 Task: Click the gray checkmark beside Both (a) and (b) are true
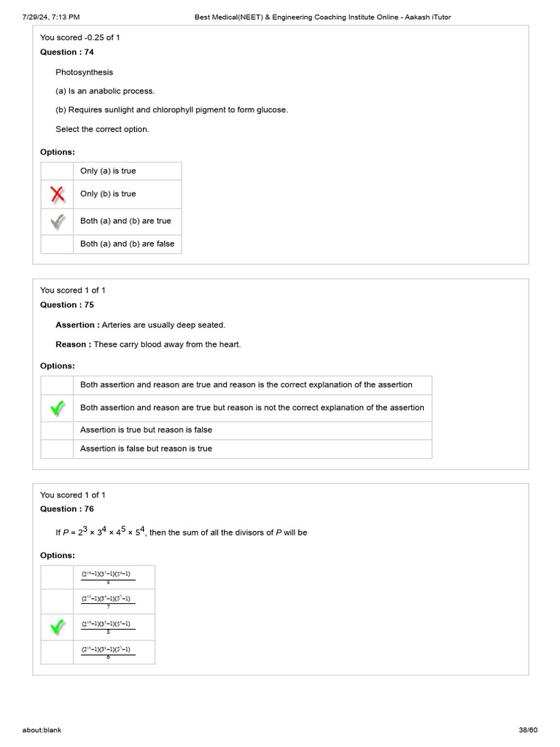click(x=57, y=221)
